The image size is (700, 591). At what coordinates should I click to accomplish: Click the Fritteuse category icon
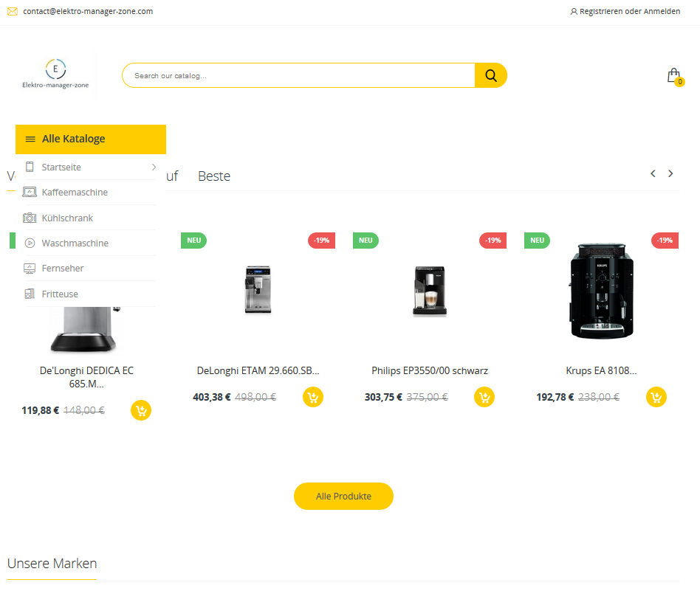pyautogui.click(x=30, y=294)
